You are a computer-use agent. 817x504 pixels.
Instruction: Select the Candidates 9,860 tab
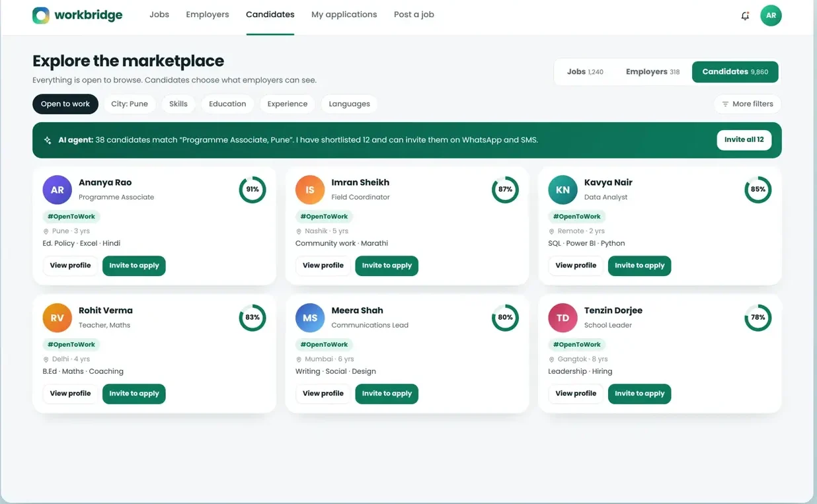(x=735, y=72)
